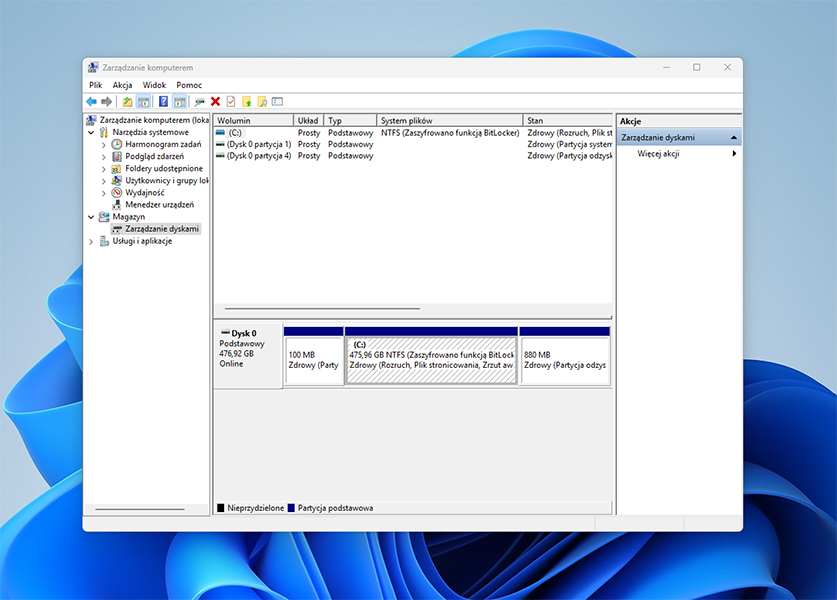Open the Pomoc menu
Viewport: 837px width, 600px height.
pos(189,85)
